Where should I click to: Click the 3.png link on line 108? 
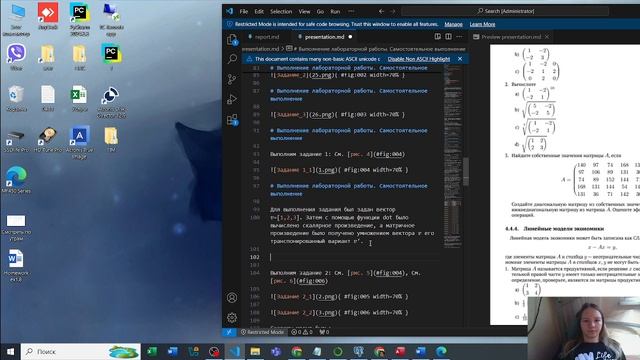point(327,312)
